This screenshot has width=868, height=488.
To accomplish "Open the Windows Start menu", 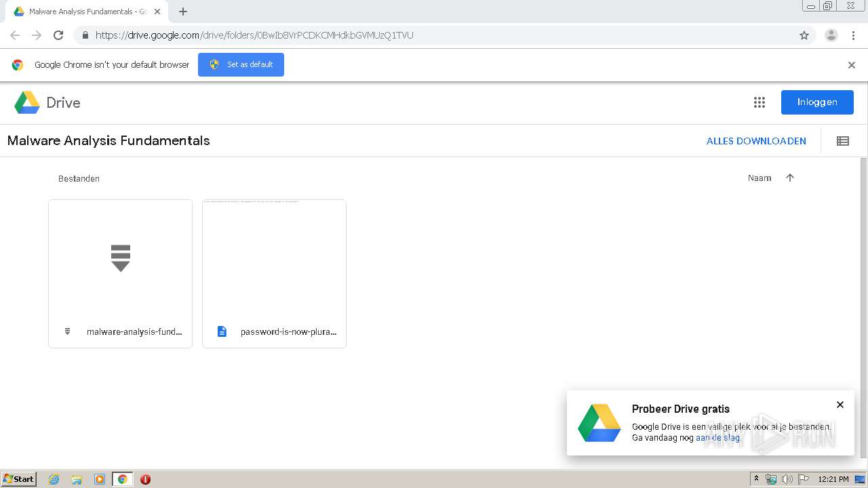I will pos(19,479).
